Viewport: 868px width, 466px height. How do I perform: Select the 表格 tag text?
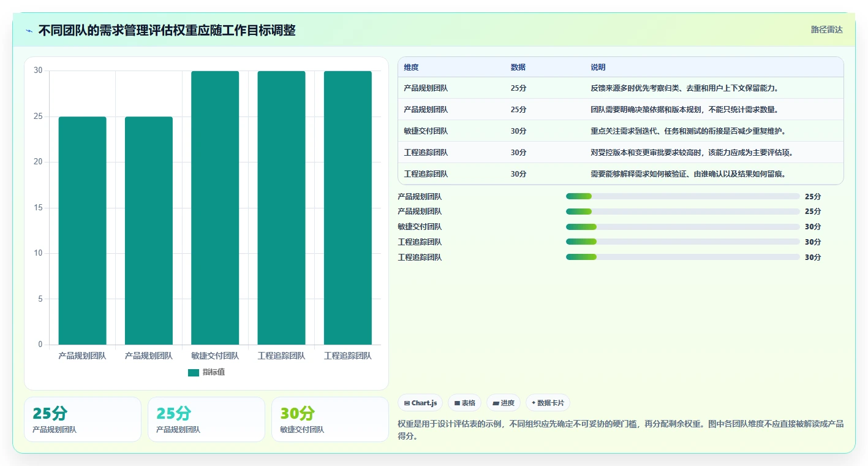pyautogui.click(x=468, y=403)
